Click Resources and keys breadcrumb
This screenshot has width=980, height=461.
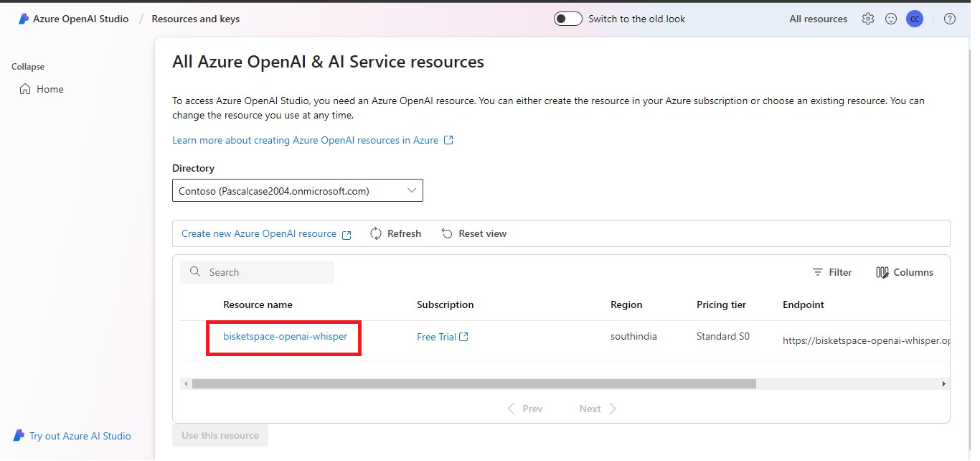pos(196,19)
